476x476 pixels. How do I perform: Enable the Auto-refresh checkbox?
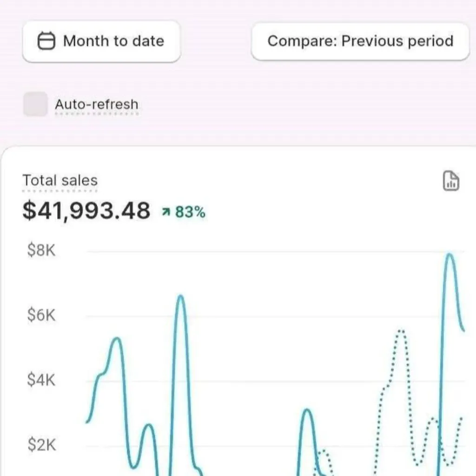(x=35, y=104)
